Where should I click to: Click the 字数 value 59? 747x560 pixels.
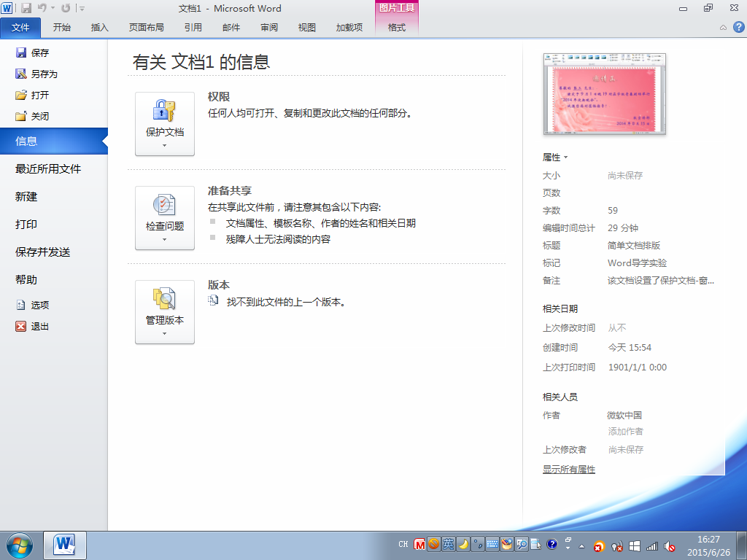pos(613,211)
